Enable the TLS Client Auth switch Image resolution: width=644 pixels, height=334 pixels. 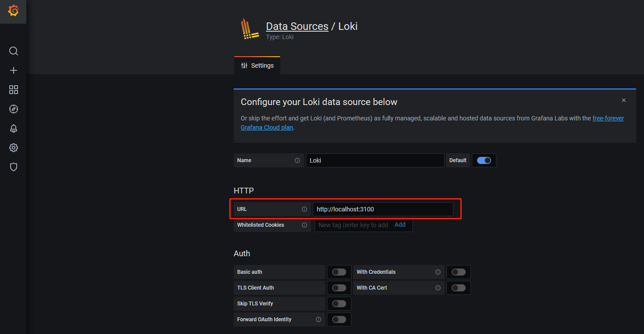(339, 288)
